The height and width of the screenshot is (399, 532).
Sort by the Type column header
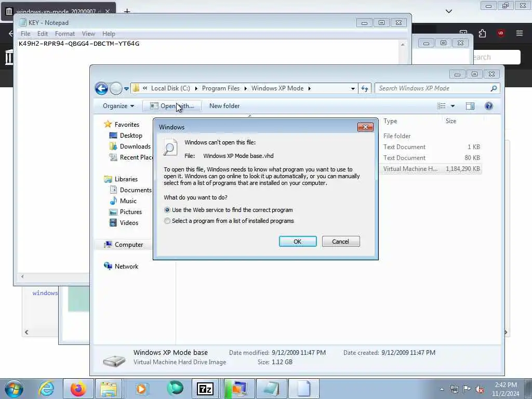pyautogui.click(x=390, y=121)
